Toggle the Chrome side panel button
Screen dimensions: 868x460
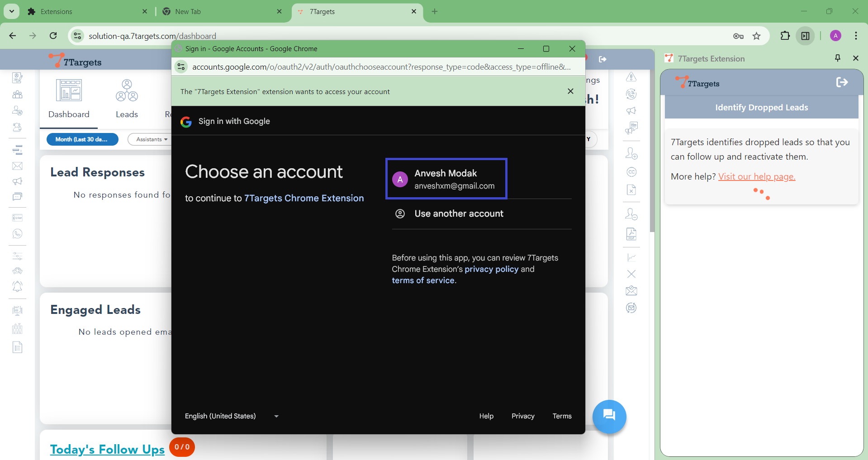[805, 36]
